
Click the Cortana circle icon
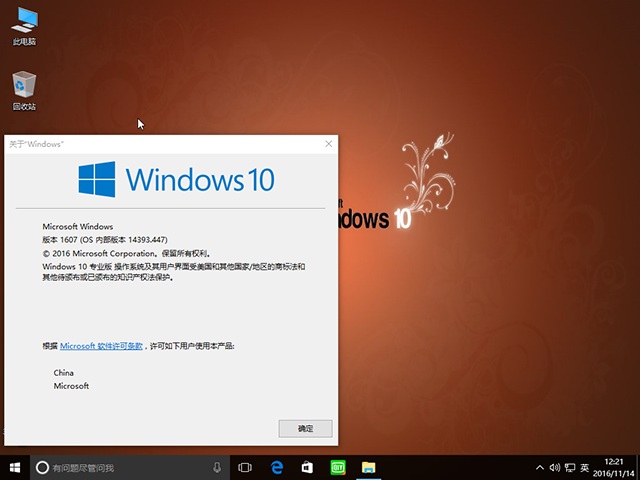pos(42,467)
